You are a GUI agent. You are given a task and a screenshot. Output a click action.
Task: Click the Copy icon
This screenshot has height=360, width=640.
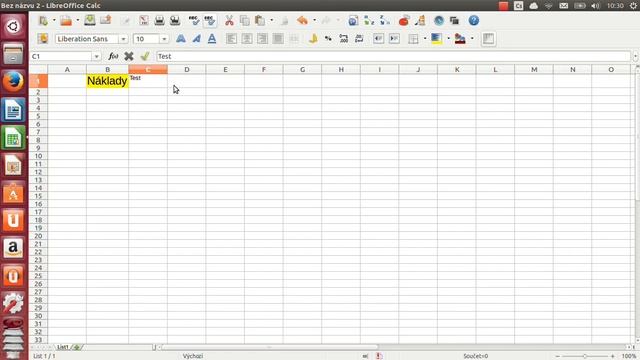(x=244, y=20)
